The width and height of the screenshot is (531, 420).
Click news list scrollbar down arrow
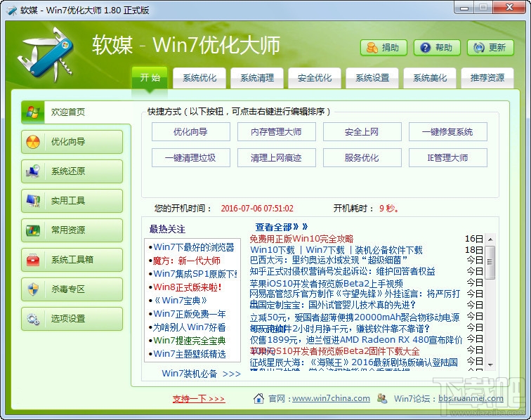coord(490,365)
